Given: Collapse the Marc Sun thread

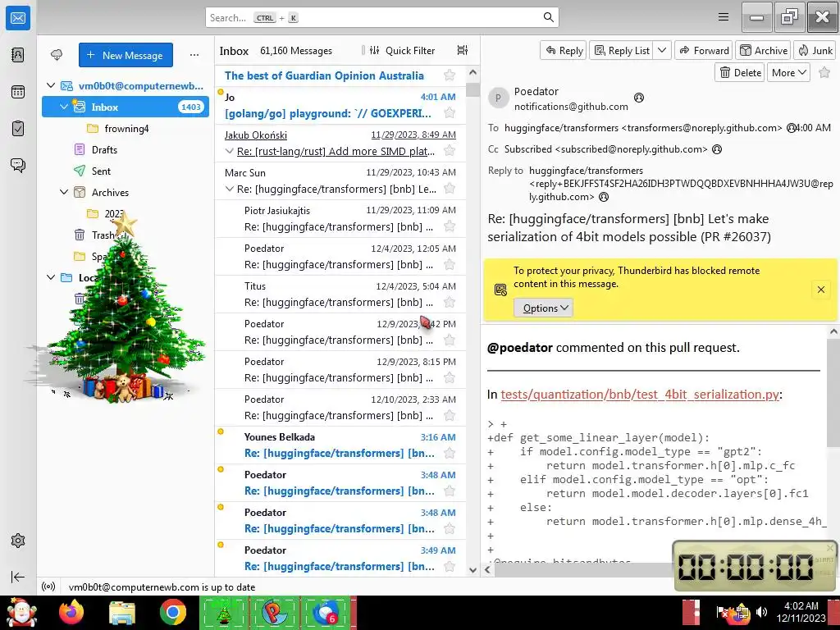Looking at the screenshot, I should point(230,189).
